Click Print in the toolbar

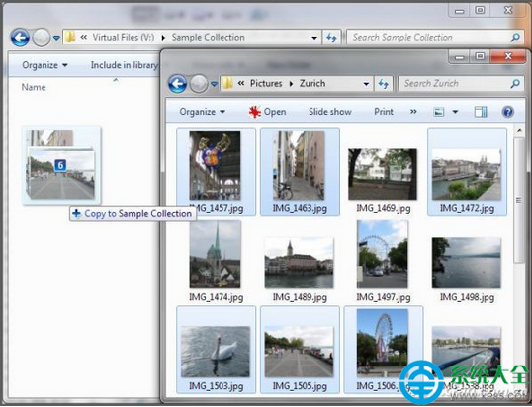click(384, 112)
